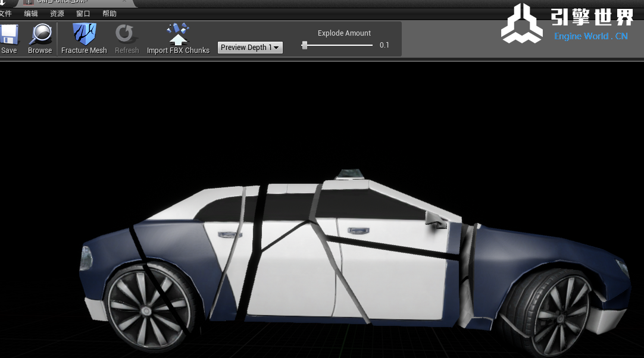
Task: Open the 文件 (File) menu
Action: [5, 14]
